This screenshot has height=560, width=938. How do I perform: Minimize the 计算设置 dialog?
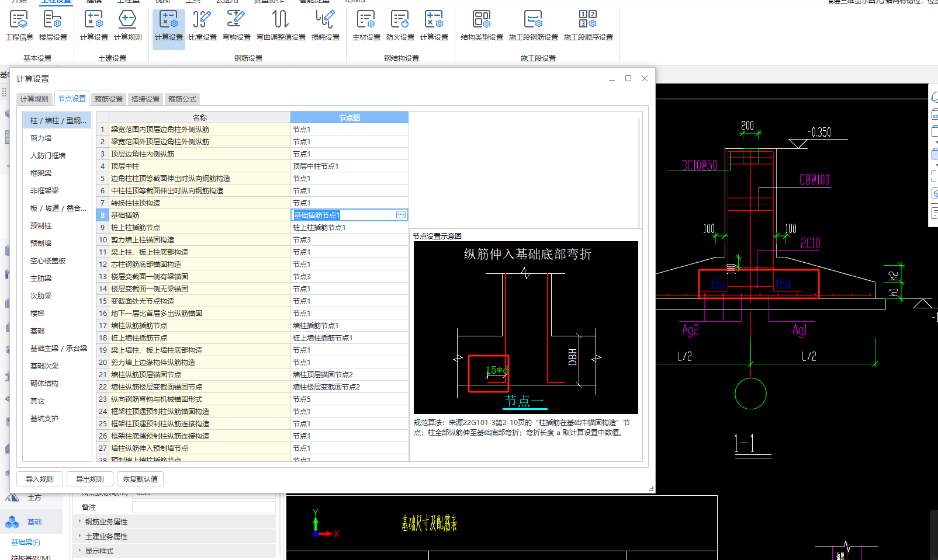tap(612, 78)
